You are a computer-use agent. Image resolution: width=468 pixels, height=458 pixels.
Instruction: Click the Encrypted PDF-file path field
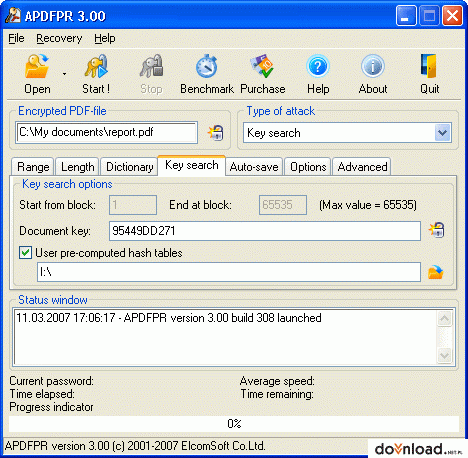[x=107, y=132]
